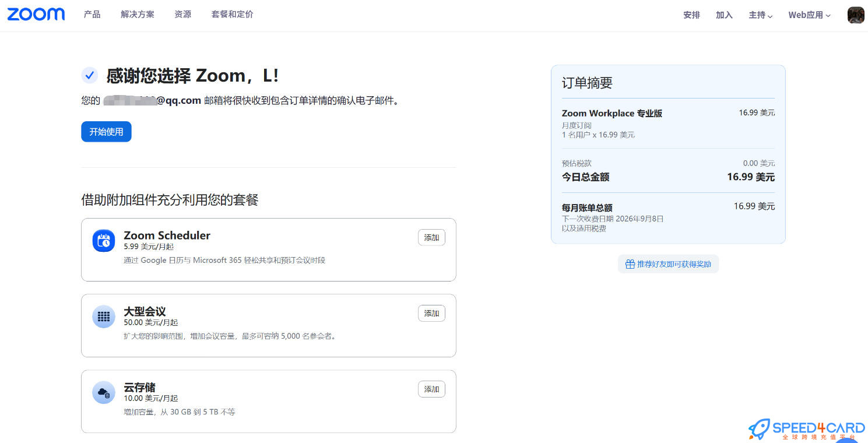Screen dimensions: 868x443
Task: Click the 云存储 cloud icon
Action: (x=104, y=392)
